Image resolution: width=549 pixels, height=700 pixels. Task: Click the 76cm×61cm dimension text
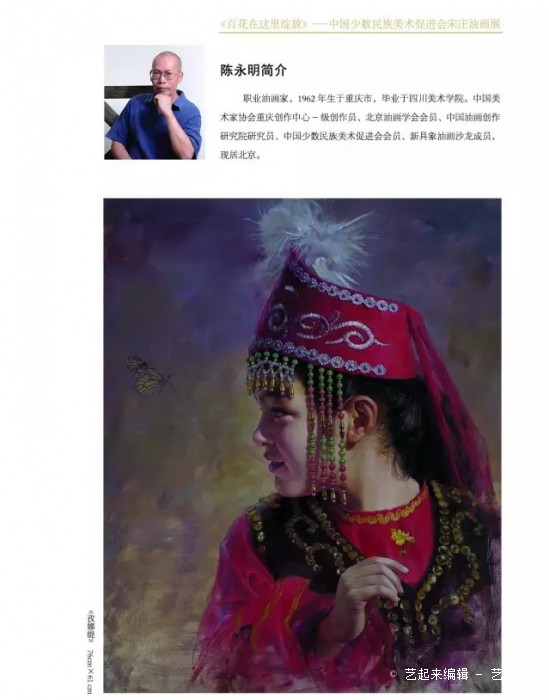(x=91, y=671)
